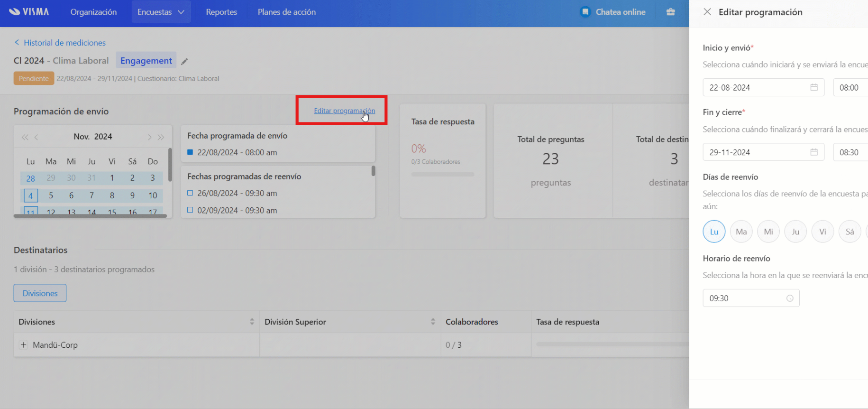Click the Nov. 2024 calendar header

[x=93, y=137]
